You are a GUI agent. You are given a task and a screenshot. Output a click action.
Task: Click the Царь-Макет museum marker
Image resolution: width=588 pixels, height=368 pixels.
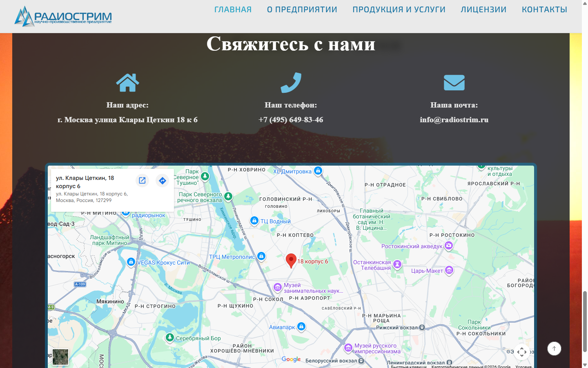449,270
